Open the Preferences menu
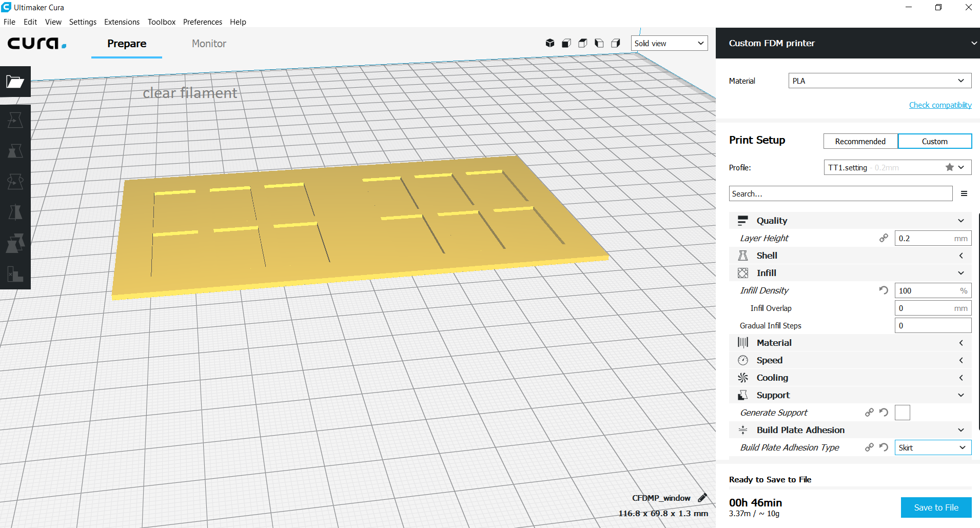Image resolution: width=980 pixels, height=528 pixels. (203, 22)
